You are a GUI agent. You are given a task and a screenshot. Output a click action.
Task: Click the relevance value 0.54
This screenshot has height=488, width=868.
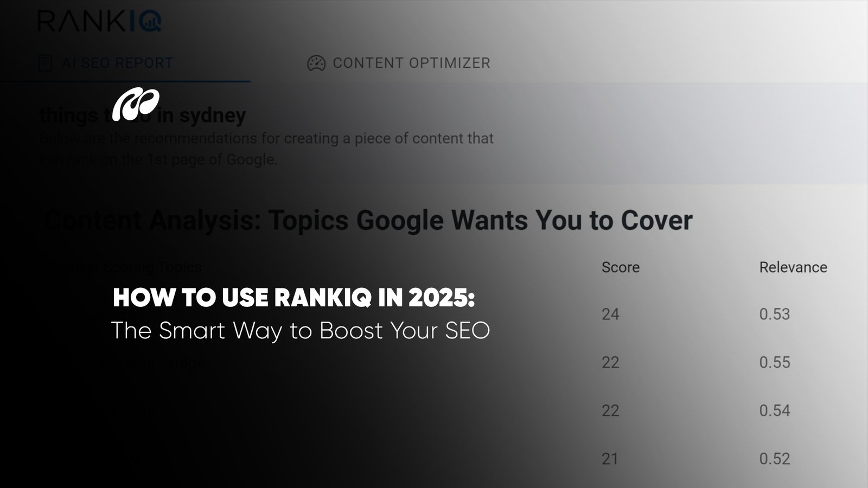774,410
